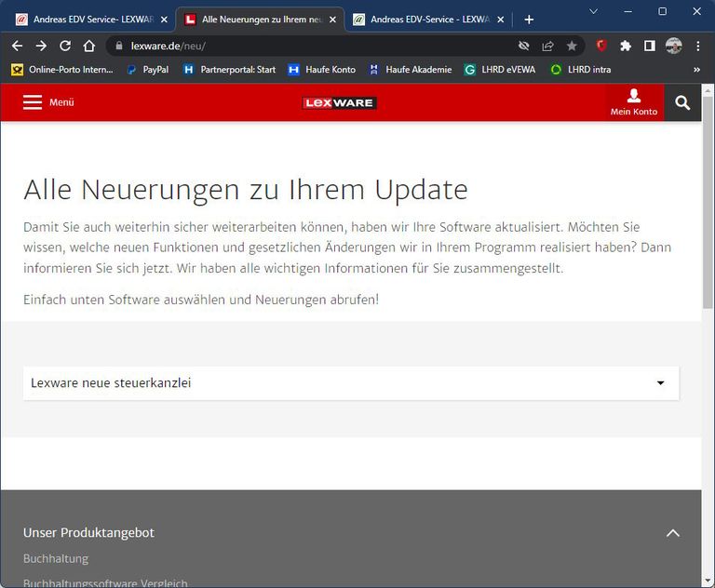The width and height of the screenshot is (715, 588).
Task: Collapse the Unser Produktangebot section chevron
Action: point(672,533)
